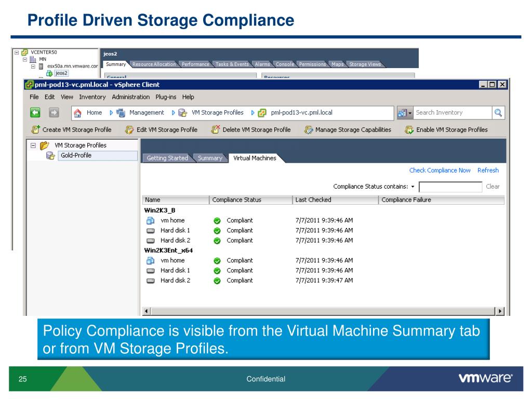
Task: Click the compliance status filter text box
Action: [x=450, y=187]
